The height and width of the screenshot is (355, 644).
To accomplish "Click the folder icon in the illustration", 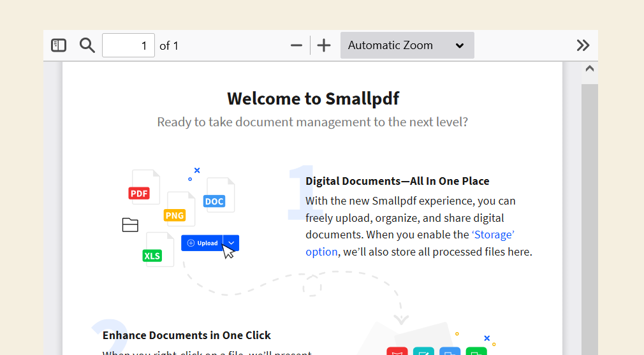I will (130, 224).
